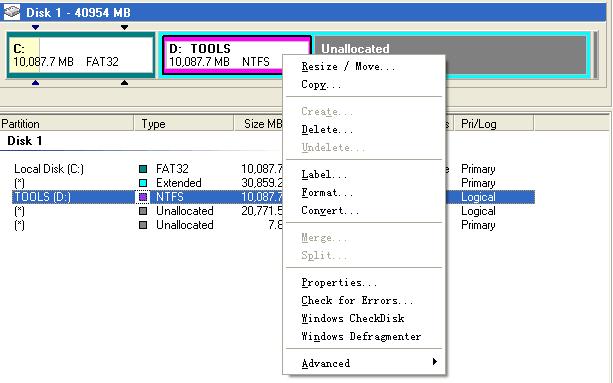Open Label option in context menu
This screenshot has height=383, width=613.
click(324, 174)
